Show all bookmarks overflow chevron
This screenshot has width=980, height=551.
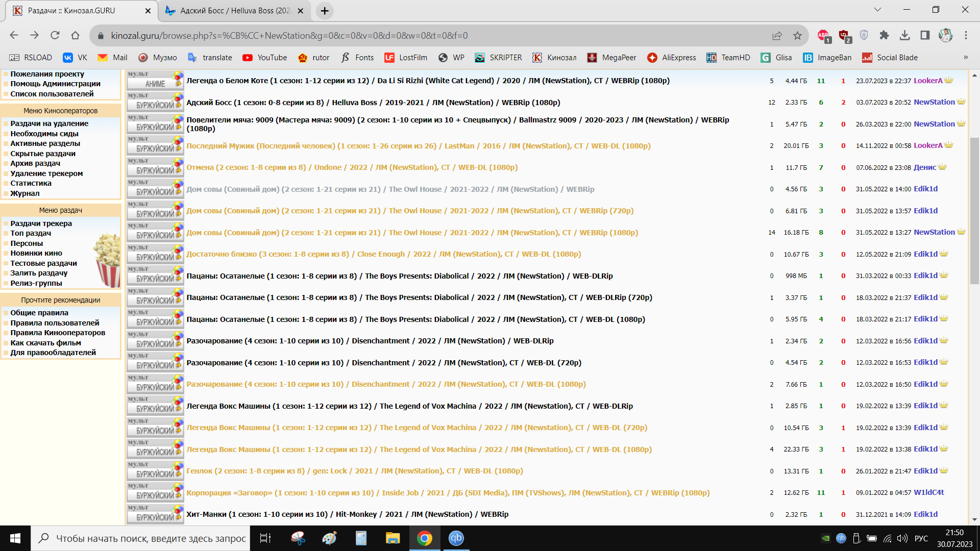[966, 57]
